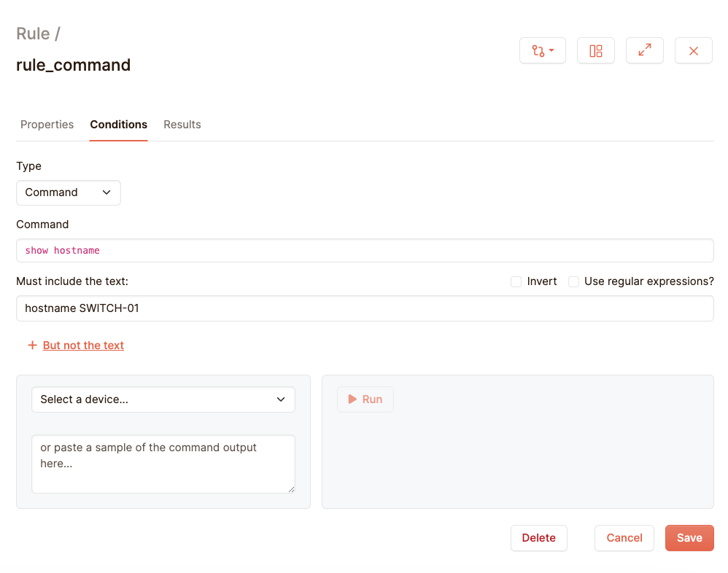Open the Type Command dropdown
The height and width of the screenshot is (573, 728).
[x=69, y=192]
